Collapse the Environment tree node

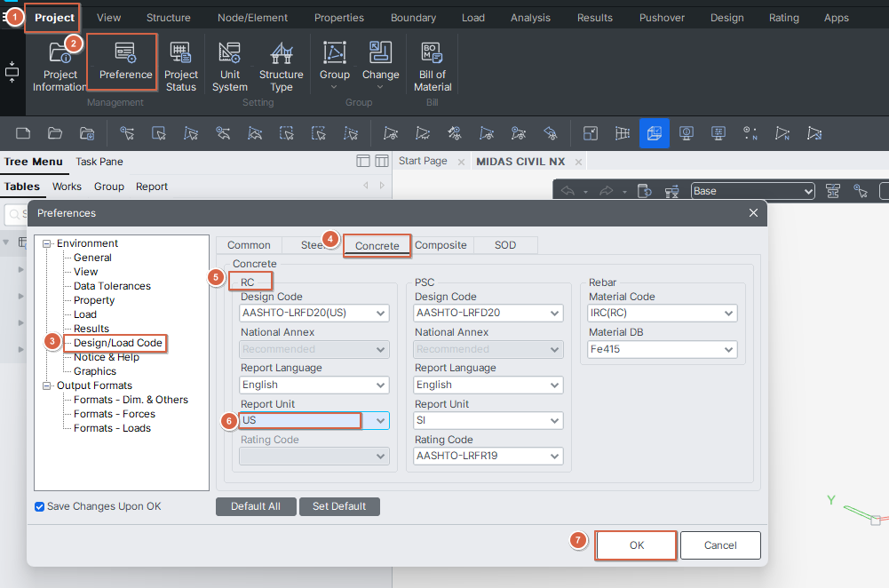tap(46, 244)
